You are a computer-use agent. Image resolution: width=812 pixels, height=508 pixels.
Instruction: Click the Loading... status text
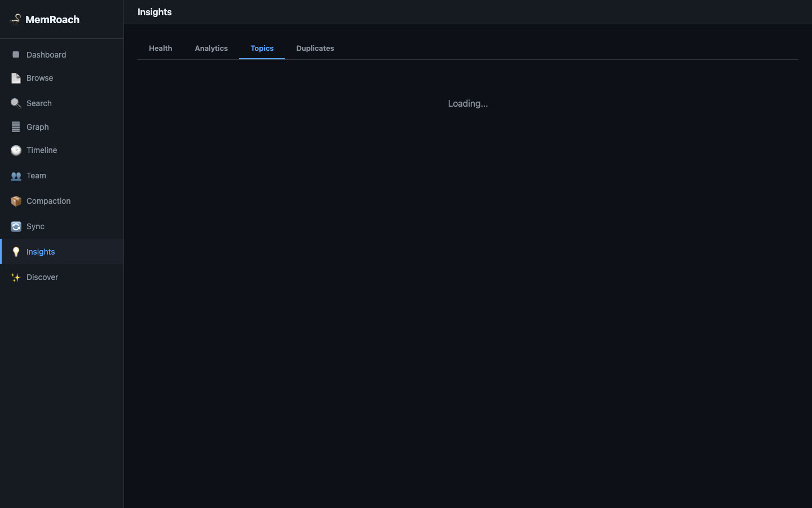click(x=468, y=103)
